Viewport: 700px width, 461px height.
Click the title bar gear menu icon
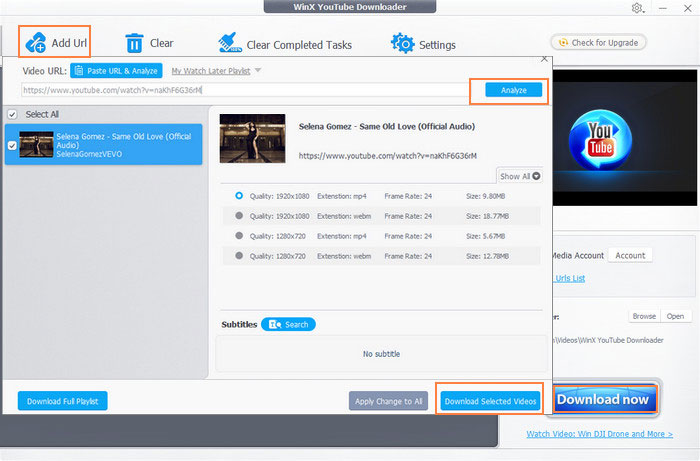tap(637, 8)
